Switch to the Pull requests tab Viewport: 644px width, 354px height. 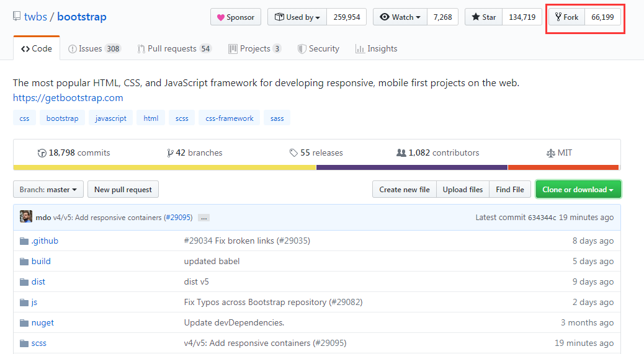point(174,48)
